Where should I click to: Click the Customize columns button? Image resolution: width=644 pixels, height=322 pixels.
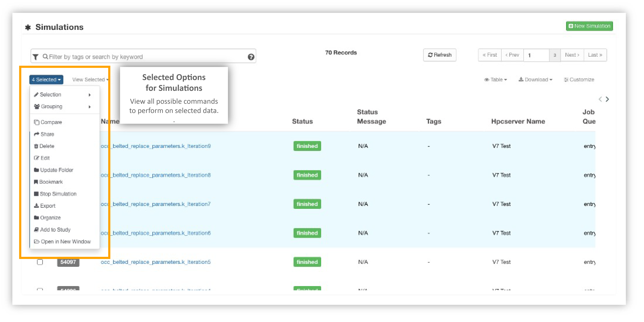click(579, 80)
